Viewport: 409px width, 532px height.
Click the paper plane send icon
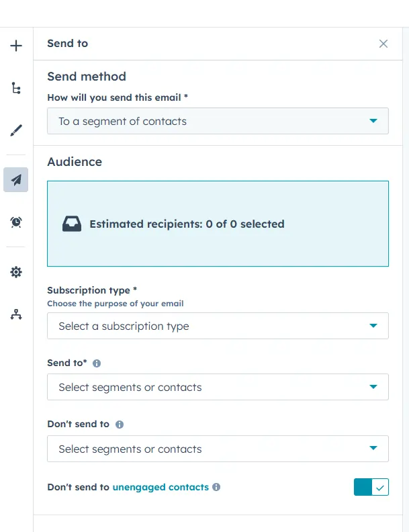pyautogui.click(x=16, y=180)
